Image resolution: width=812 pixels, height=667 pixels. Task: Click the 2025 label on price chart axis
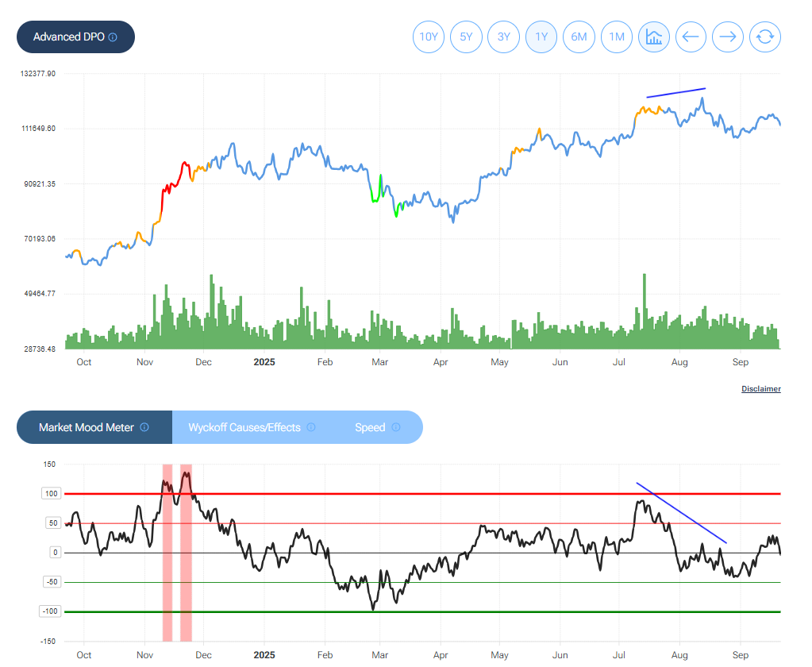tap(264, 362)
